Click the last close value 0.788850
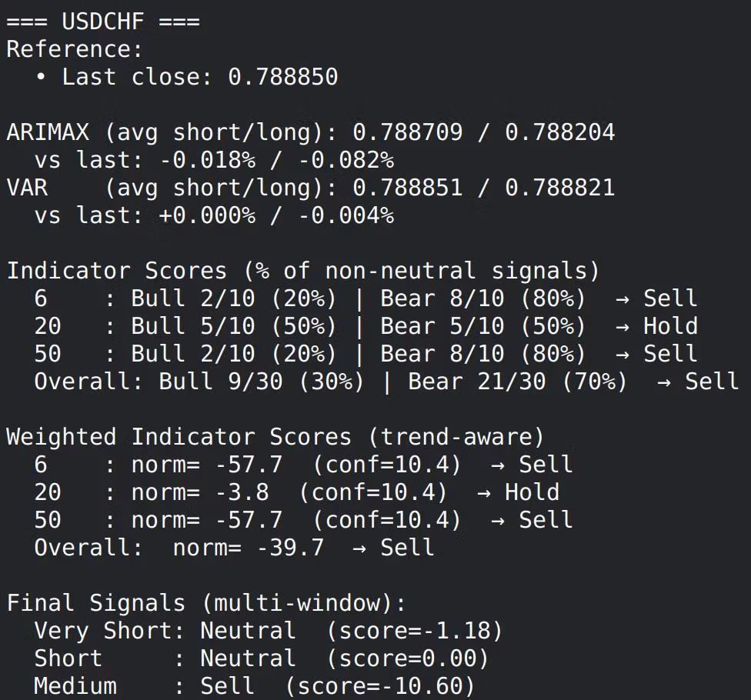The height and width of the screenshot is (700, 751). pyautogui.click(x=282, y=77)
